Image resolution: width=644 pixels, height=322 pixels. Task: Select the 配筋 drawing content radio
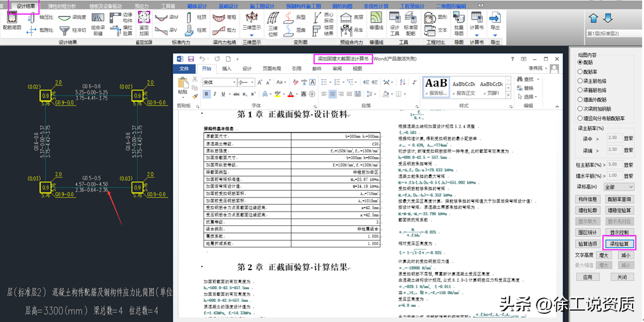580,63
